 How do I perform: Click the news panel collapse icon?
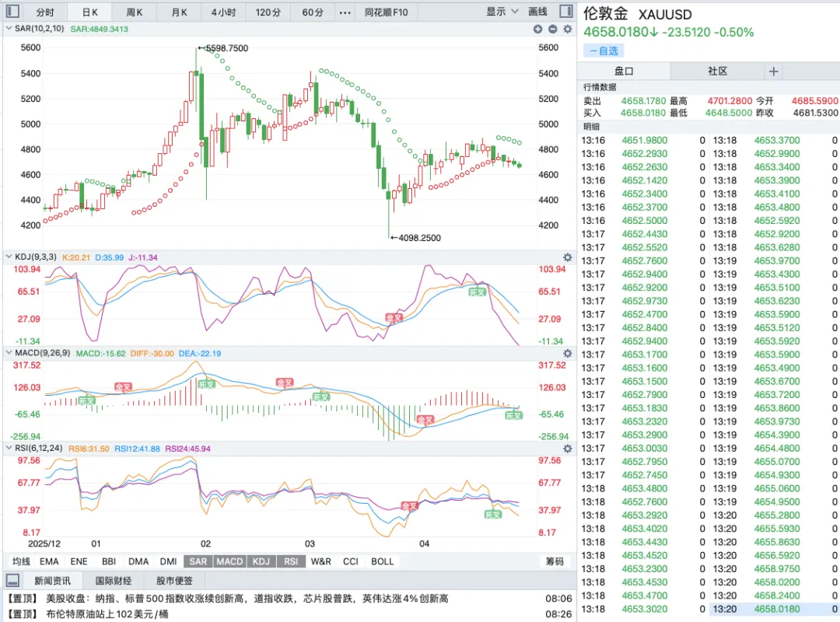(13, 580)
